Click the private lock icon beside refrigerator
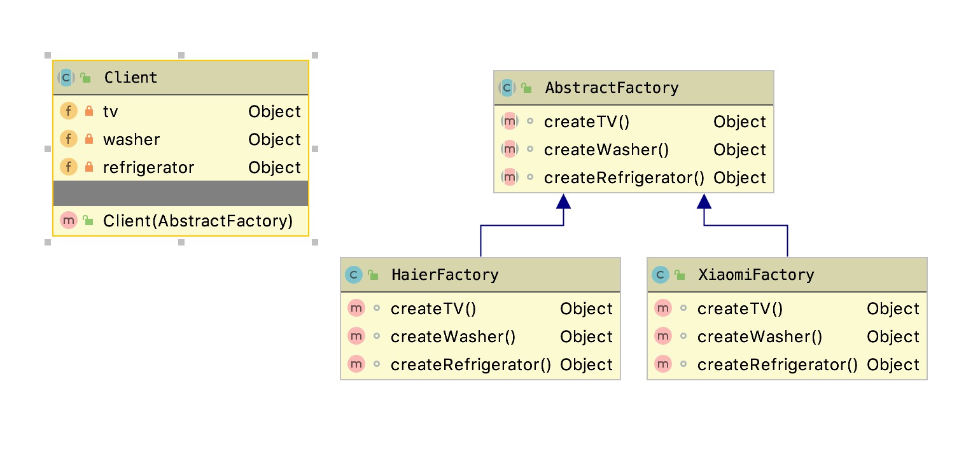Image resolution: width=980 pixels, height=449 pixels. (89, 167)
